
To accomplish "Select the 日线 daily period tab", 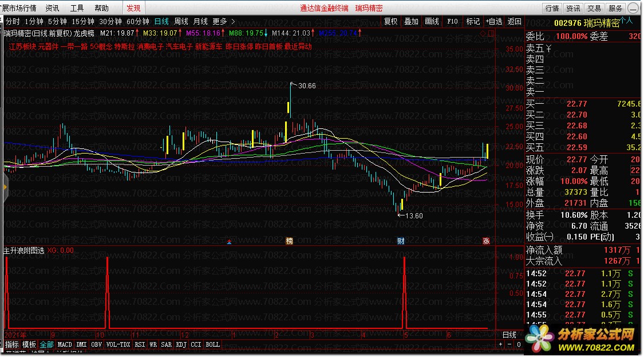I will pyautogui.click(x=161, y=21).
